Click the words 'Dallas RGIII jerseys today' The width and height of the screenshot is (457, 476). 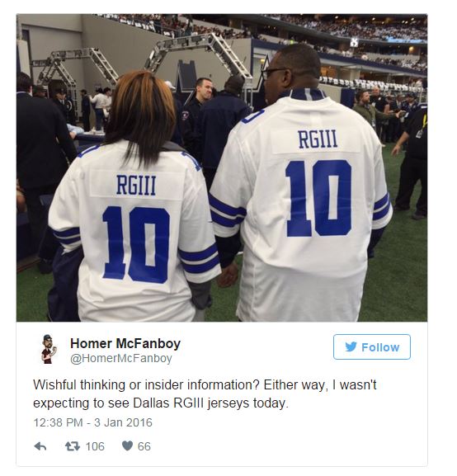(210, 403)
